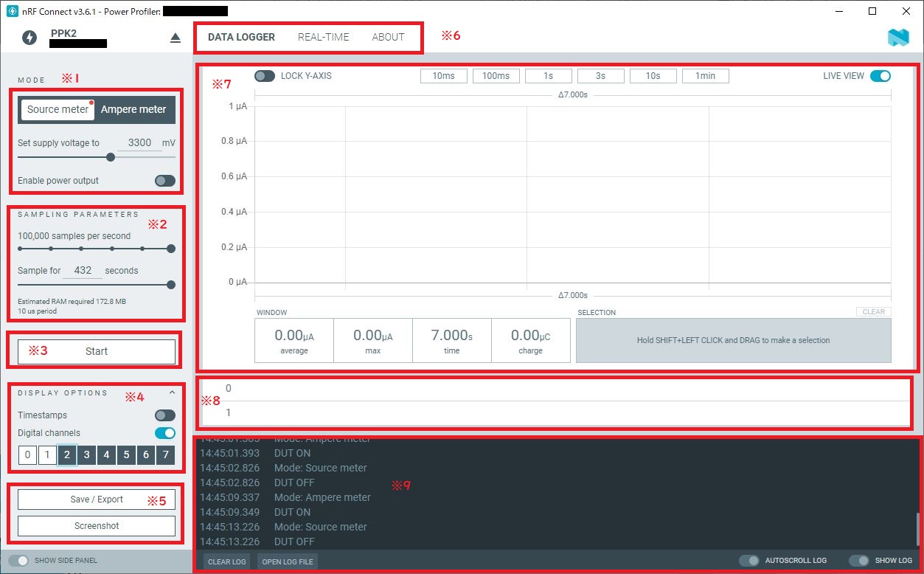Screen dimensions: 924x574
Task: Click the supply voltage slider handle
Action: tap(111, 156)
